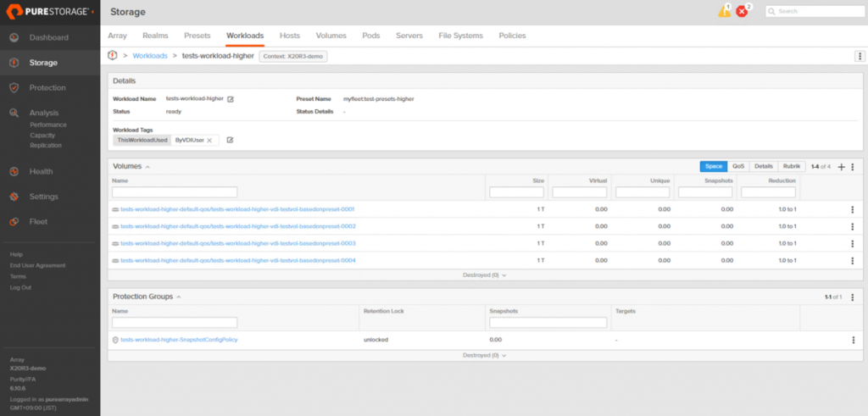The image size is (868, 416).
Task: Click the Storage sidebar icon
Action: [14, 63]
